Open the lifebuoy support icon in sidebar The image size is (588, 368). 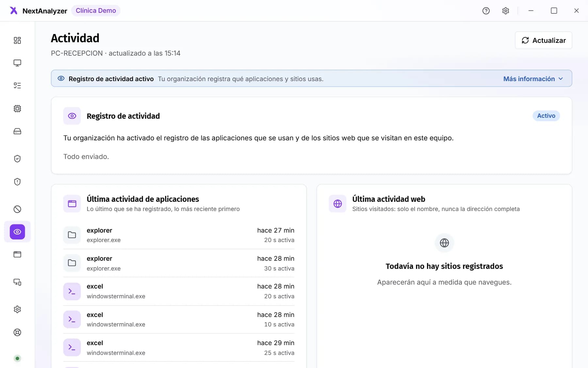click(17, 332)
